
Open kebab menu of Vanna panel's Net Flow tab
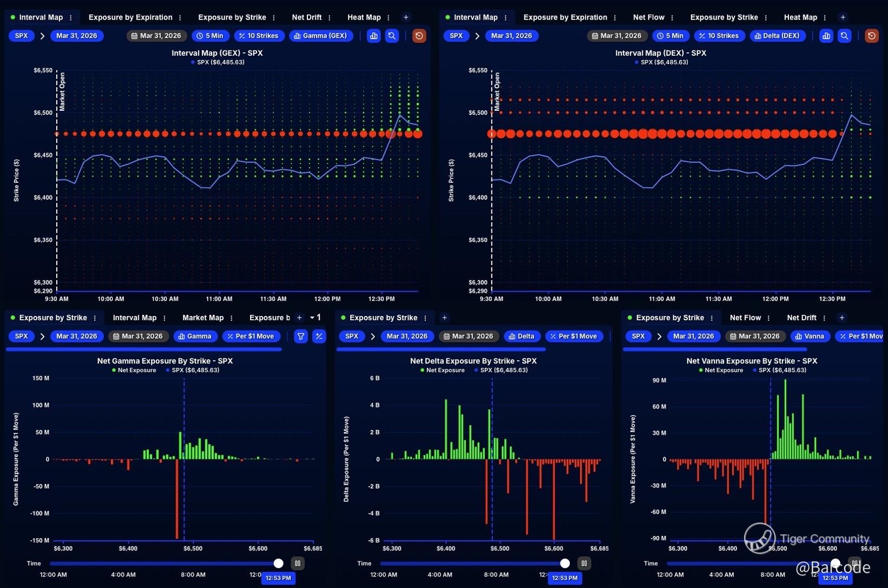point(768,318)
